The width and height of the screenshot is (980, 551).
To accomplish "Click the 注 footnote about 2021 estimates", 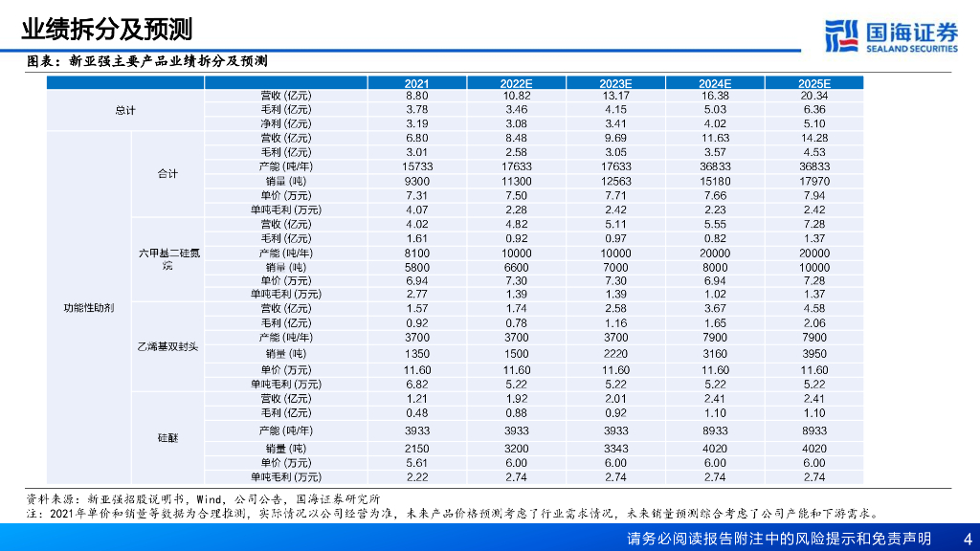I will pos(453,514).
